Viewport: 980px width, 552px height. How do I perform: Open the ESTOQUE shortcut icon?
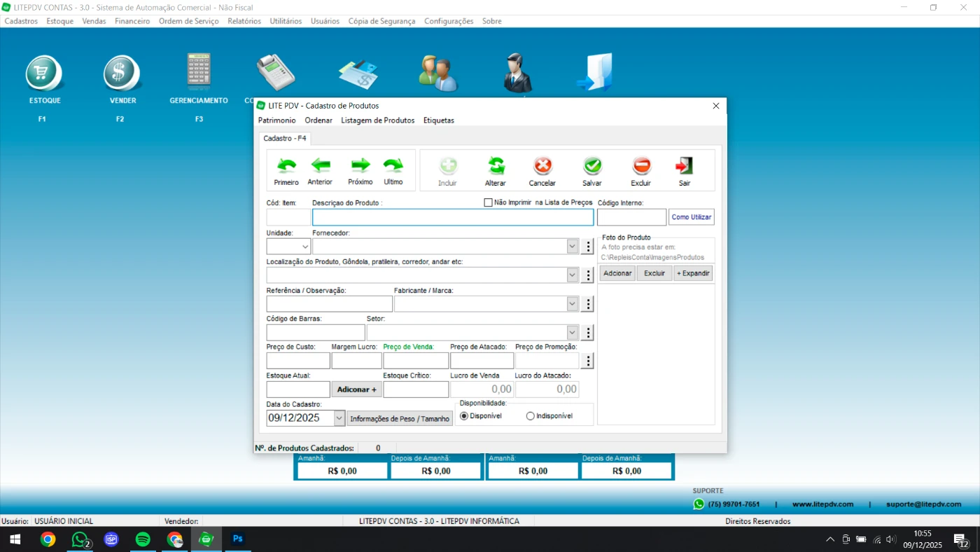click(x=45, y=74)
